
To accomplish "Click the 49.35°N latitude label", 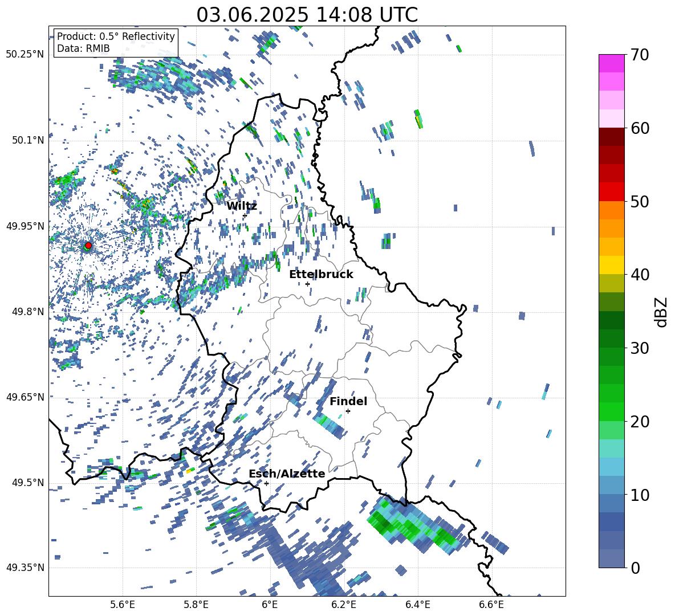I will [x=25, y=568].
